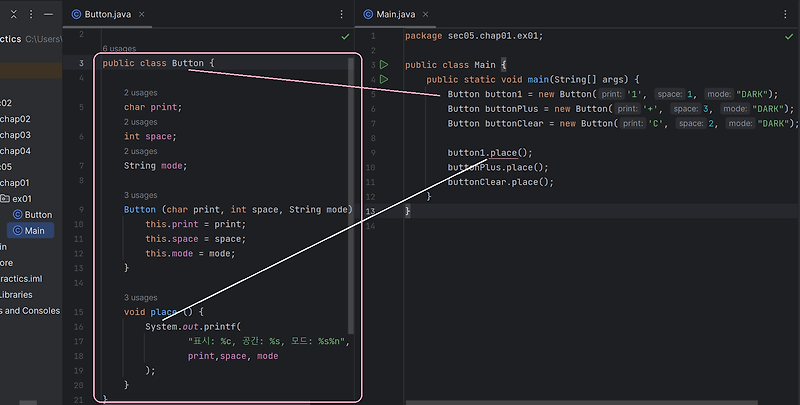Click 'button1.place();' in Main.java
800x405 pixels.
click(x=490, y=153)
